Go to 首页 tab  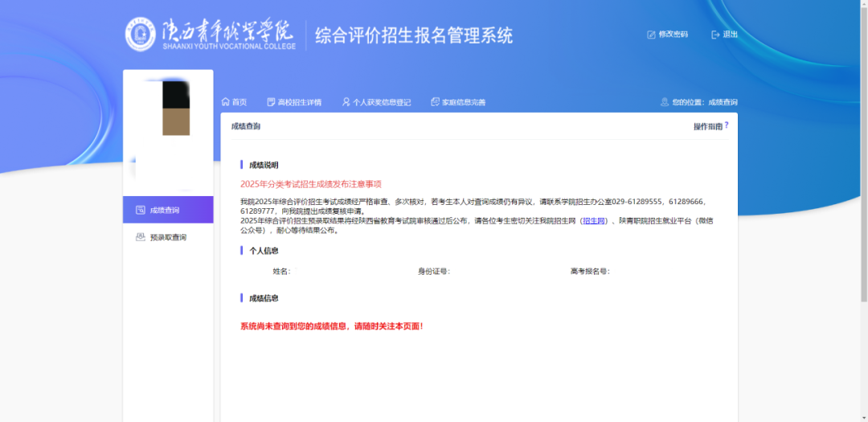pos(240,102)
